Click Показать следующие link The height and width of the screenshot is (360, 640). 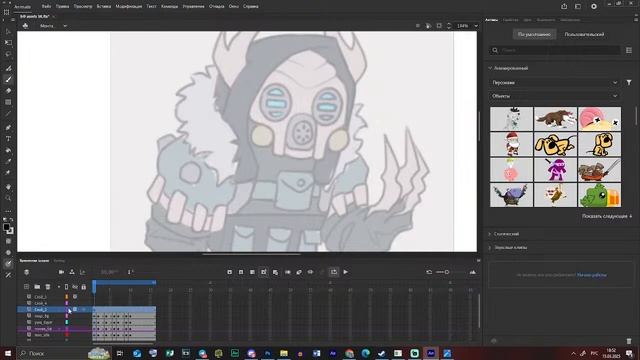(x=607, y=216)
